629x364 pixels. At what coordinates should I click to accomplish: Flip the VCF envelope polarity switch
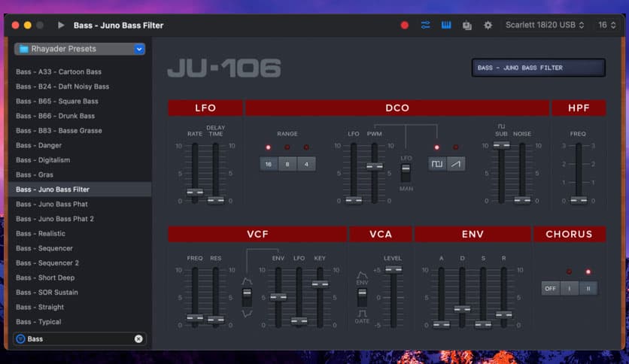point(246,296)
